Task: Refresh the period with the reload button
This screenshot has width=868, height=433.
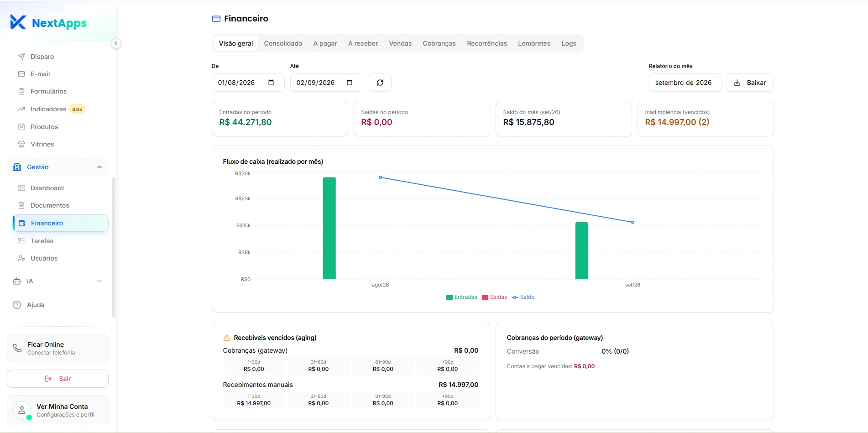Action: point(380,83)
